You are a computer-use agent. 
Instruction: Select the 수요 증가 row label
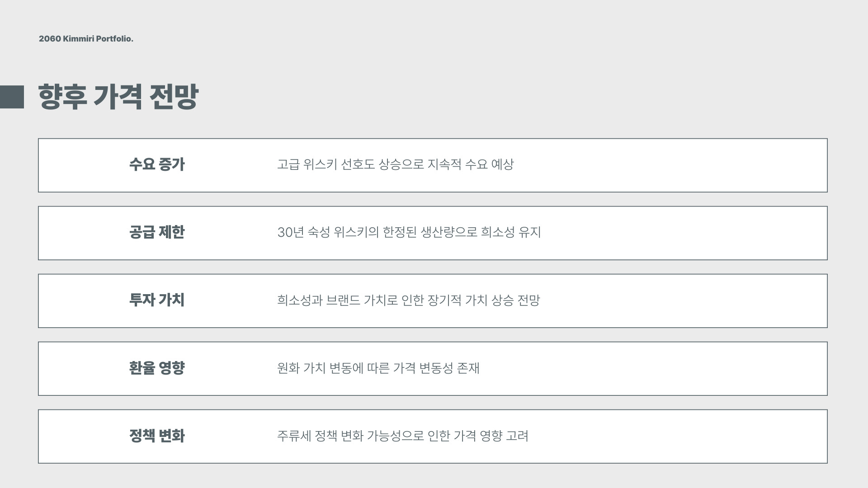[x=157, y=164]
